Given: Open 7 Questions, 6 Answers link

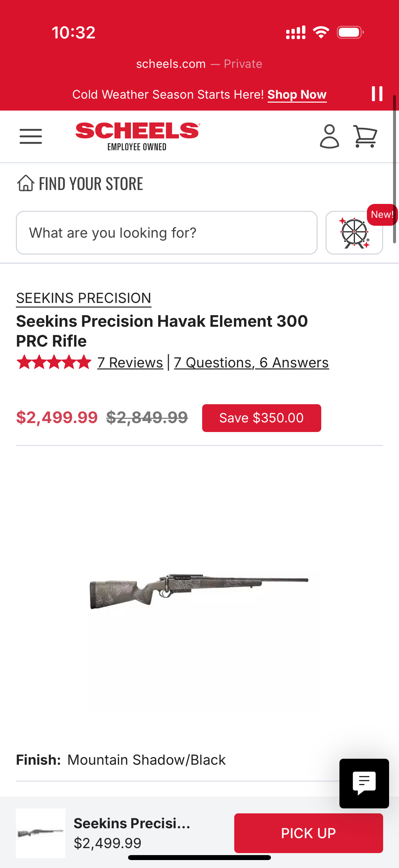Looking at the screenshot, I should tap(251, 363).
